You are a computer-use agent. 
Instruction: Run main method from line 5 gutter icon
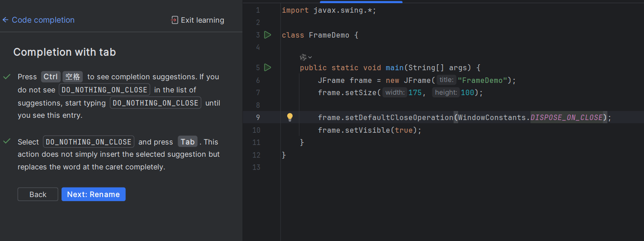[267, 67]
